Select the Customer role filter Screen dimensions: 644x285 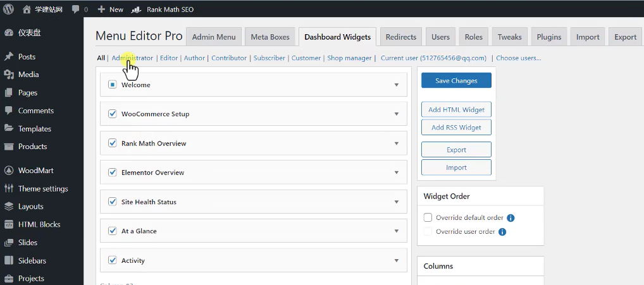click(x=306, y=58)
